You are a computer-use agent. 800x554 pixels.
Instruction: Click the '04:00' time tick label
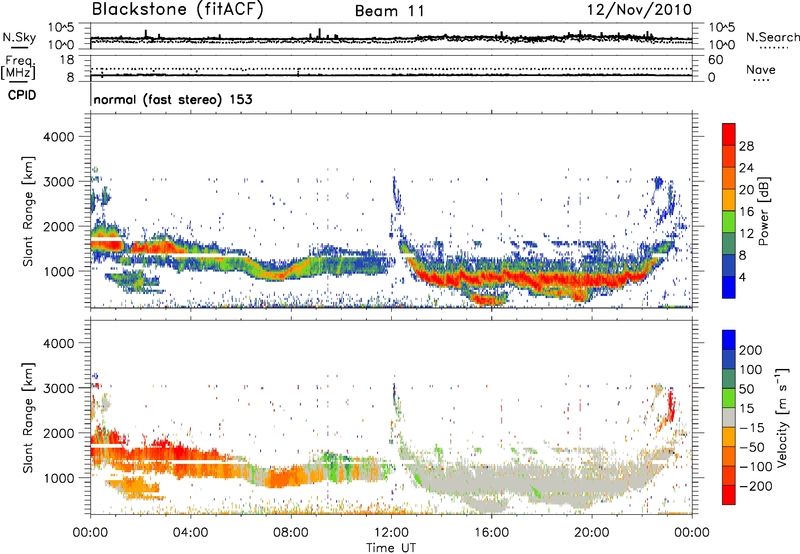click(190, 533)
